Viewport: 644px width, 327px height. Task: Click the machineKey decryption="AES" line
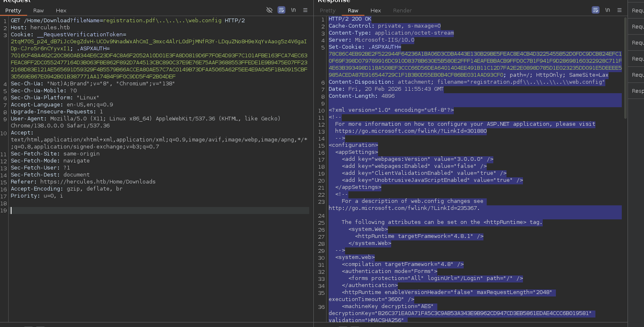coord(388,306)
